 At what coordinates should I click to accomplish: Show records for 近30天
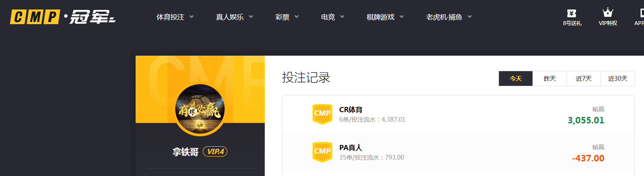(x=617, y=79)
